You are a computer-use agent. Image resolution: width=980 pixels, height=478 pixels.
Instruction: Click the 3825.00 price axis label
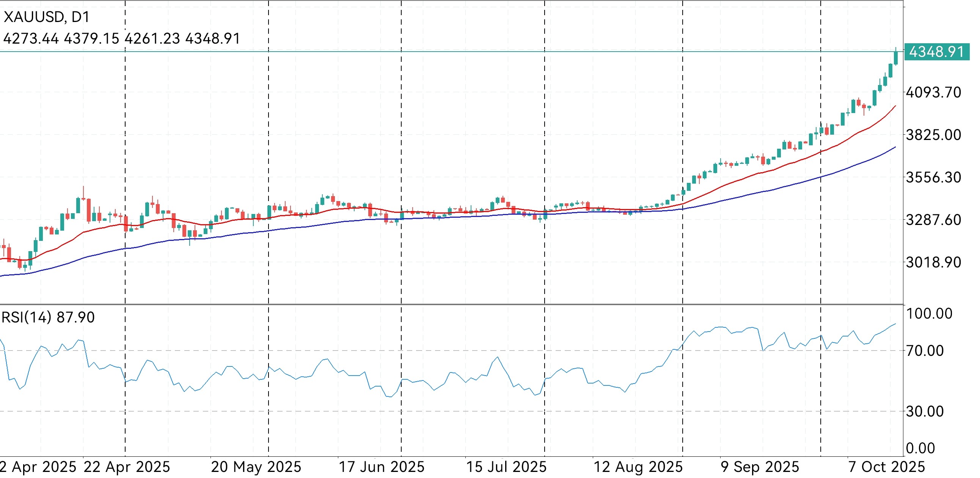(x=933, y=135)
